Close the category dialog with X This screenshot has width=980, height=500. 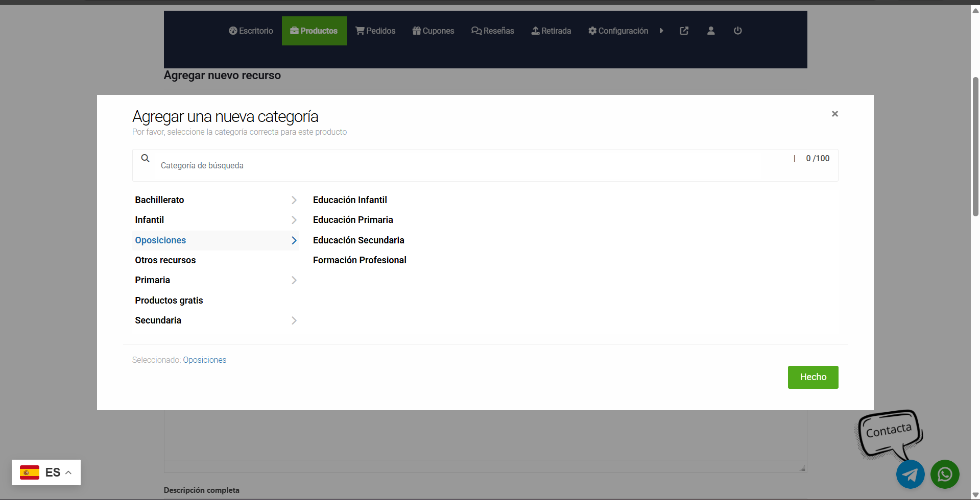[834, 114]
